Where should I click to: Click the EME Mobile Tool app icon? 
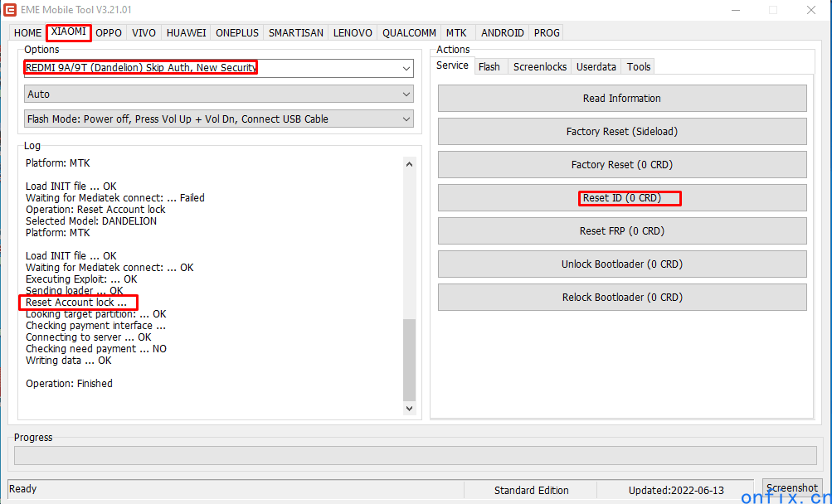tap(10, 10)
